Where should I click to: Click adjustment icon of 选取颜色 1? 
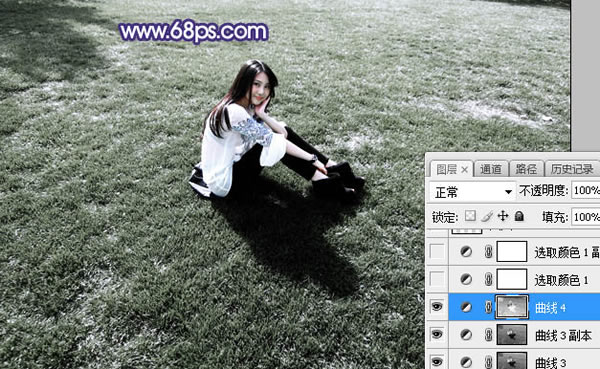pyautogui.click(x=466, y=279)
